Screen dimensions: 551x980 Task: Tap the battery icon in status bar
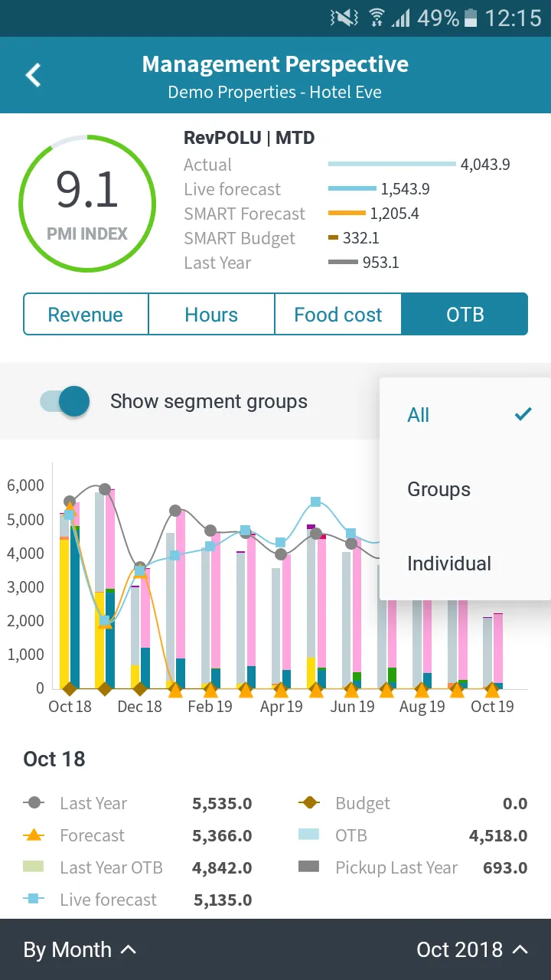[471, 18]
